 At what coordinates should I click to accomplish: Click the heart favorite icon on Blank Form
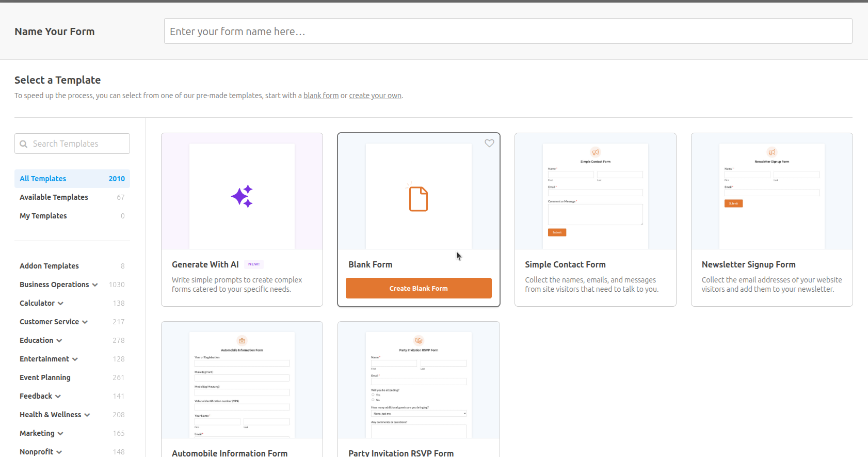click(489, 144)
